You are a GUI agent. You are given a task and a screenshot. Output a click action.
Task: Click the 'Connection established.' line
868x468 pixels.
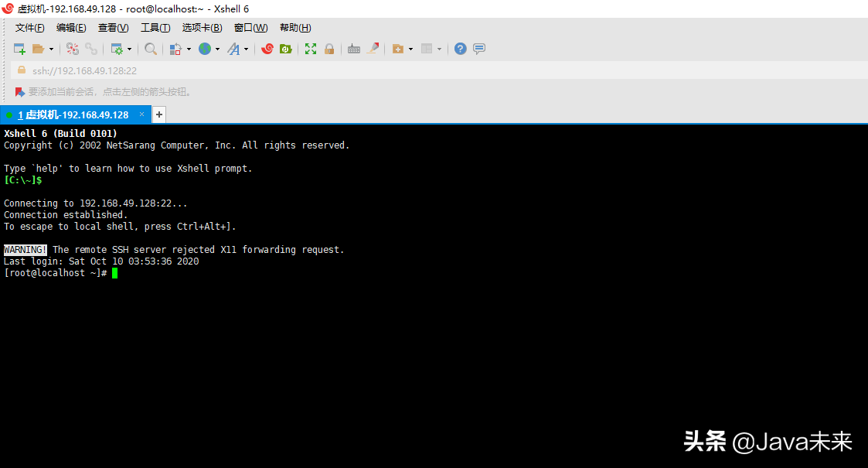click(66, 215)
